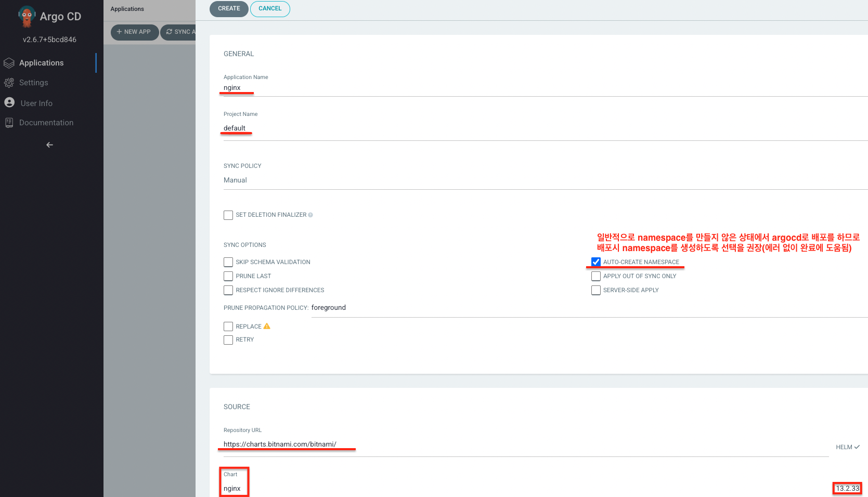This screenshot has height=497, width=868.
Task: Check Skip Schema Validation
Action: pos(228,262)
